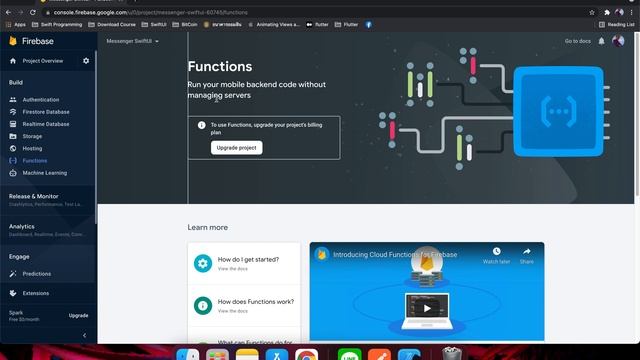Click the Firebase flame logo
Image resolution: width=640 pixels, height=360 pixels.
tap(13, 41)
